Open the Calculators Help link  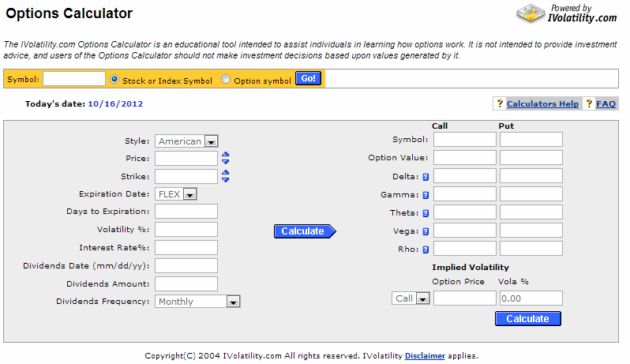542,104
